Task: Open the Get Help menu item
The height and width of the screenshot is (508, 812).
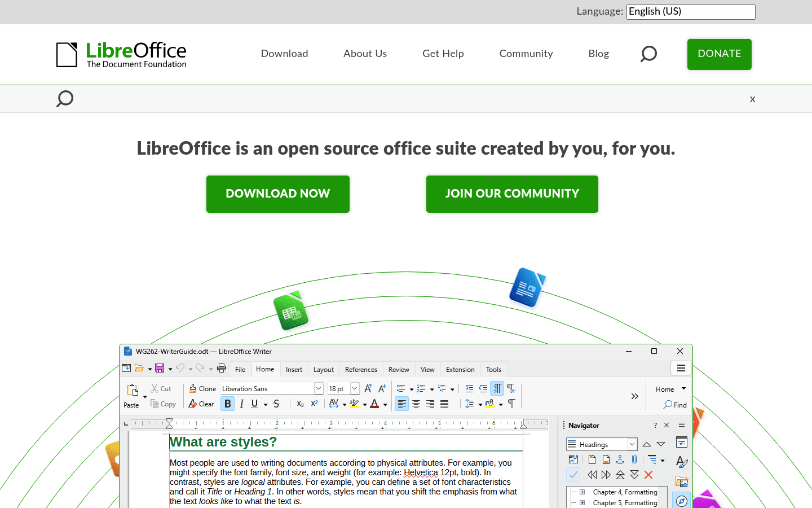Action: point(443,54)
